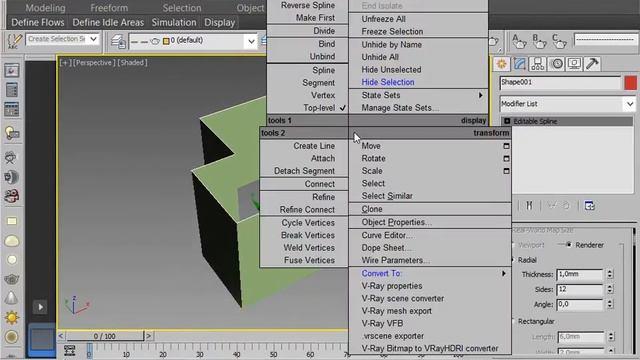Click the next frame arrow on time slider

(x=149, y=336)
